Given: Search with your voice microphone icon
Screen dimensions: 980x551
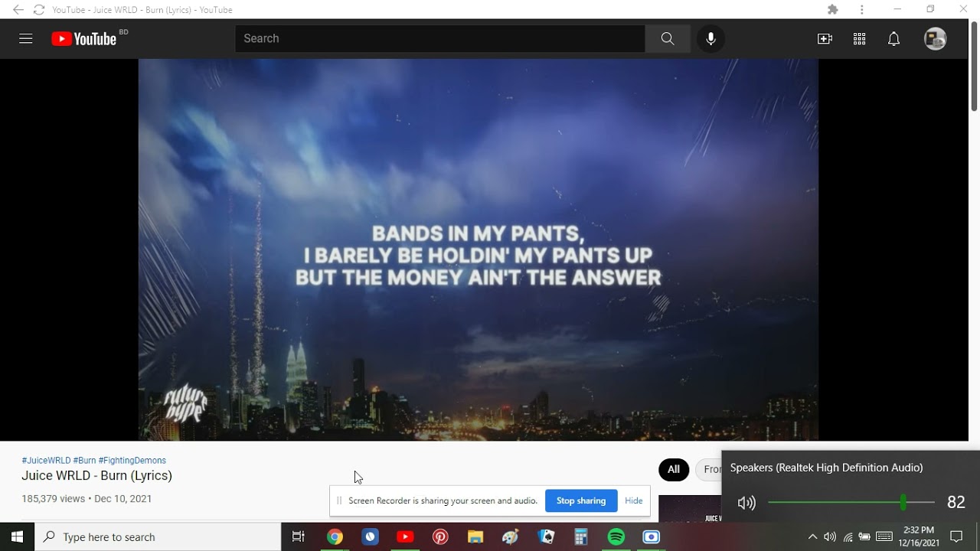Looking at the screenshot, I should click(x=710, y=38).
